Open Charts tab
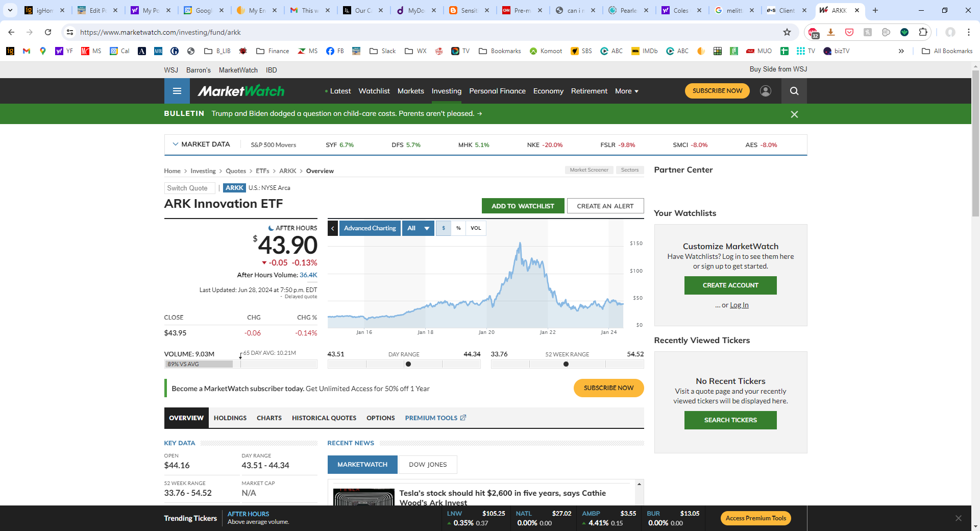The width and height of the screenshot is (980, 531). (269, 418)
